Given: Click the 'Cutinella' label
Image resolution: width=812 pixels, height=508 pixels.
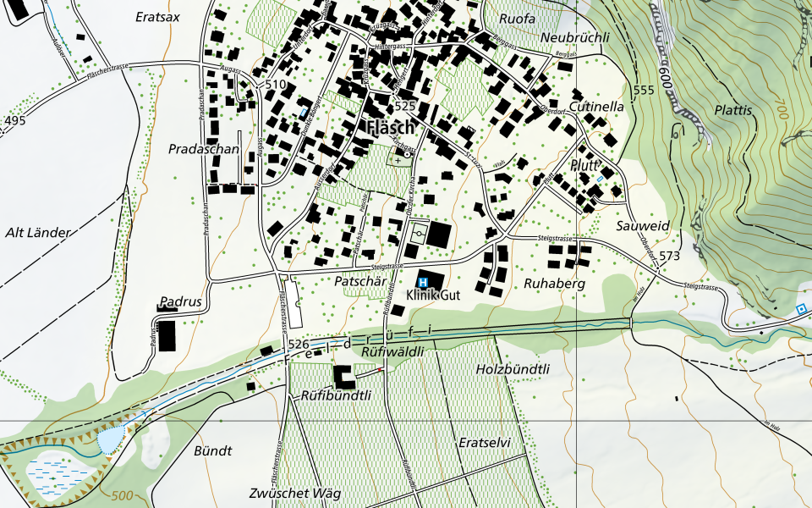Looking at the screenshot, I should (x=596, y=107).
